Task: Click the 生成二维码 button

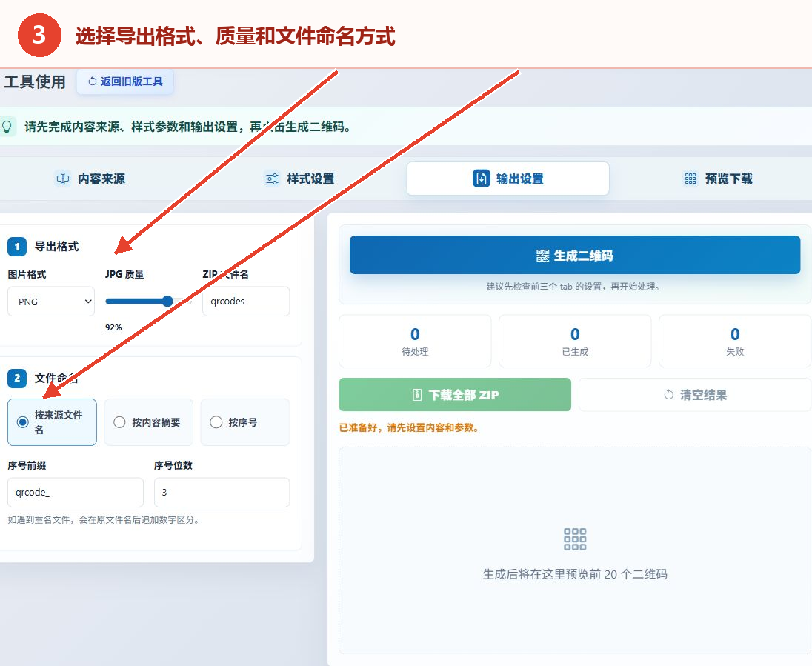Action: point(575,255)
